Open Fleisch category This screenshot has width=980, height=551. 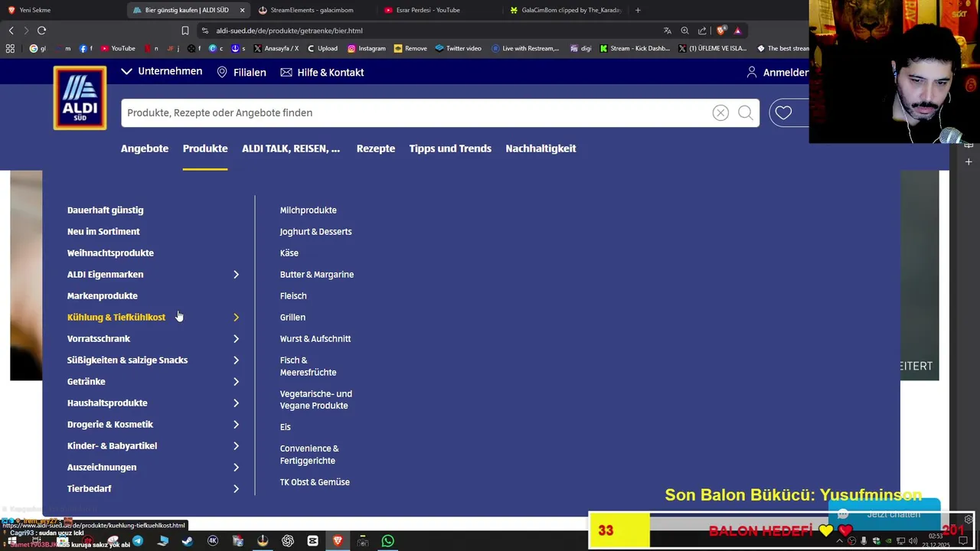point(293,295)
